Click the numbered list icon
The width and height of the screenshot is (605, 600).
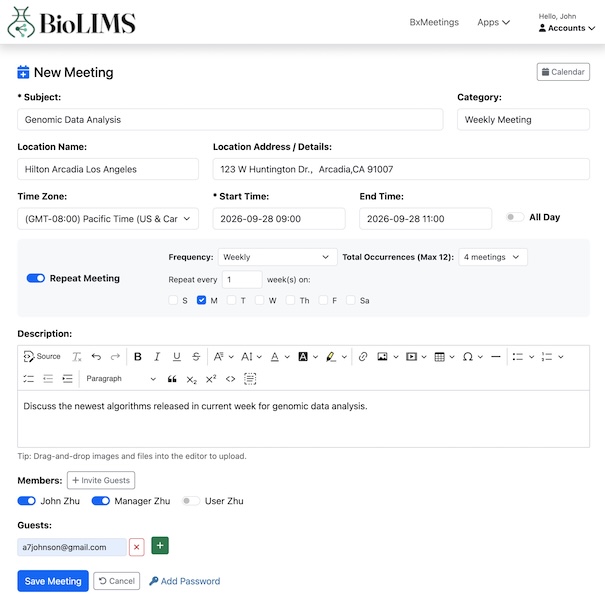pyautogui.click(x=546, y=357)
